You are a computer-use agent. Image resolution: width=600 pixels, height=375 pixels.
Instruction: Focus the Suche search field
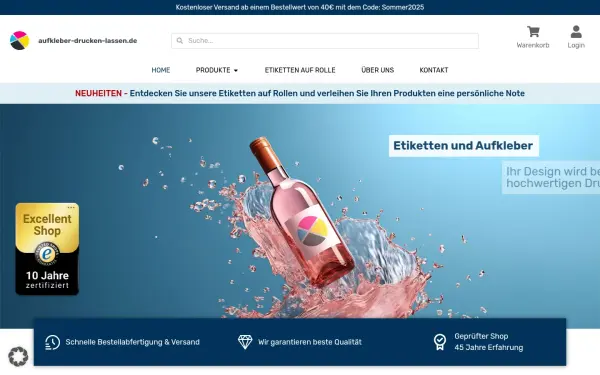(325, 41)
